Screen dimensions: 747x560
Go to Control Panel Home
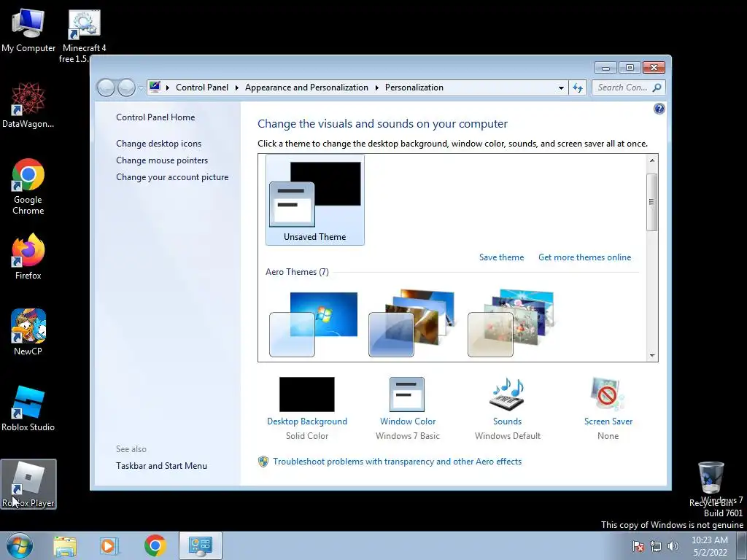(x=155, y=117)
